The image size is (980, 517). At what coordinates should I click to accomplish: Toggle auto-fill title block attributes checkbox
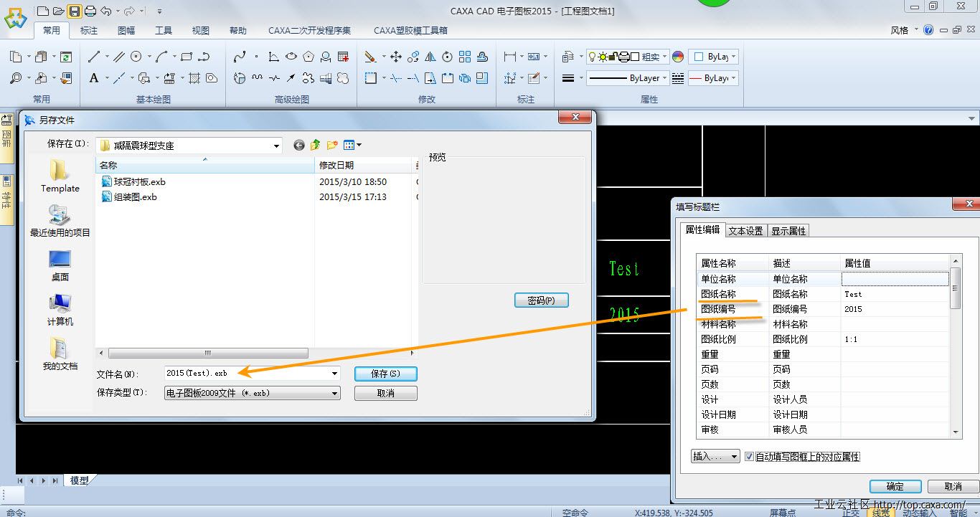coord(749,457)
